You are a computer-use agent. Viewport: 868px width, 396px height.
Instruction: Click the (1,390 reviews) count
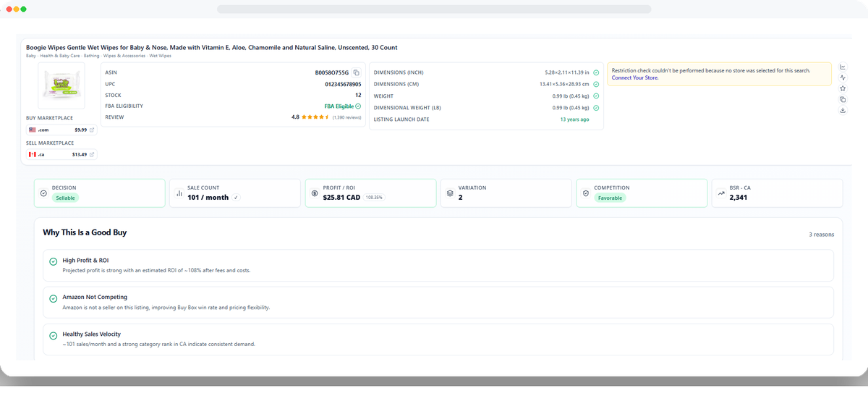pos(346,117)
